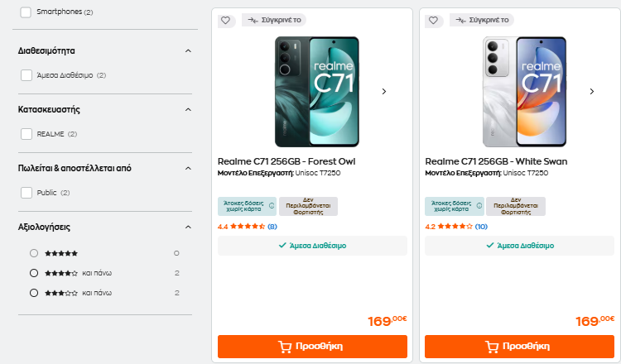Add White Swan phone to wishlist heart
The height and width of the screenshot is (364, 621).
pyautogui.click(x=432, y=21)
